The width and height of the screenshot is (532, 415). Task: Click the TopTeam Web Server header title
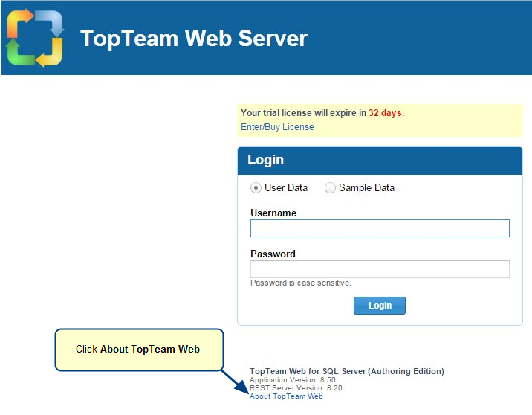click(x=193, y=39)
